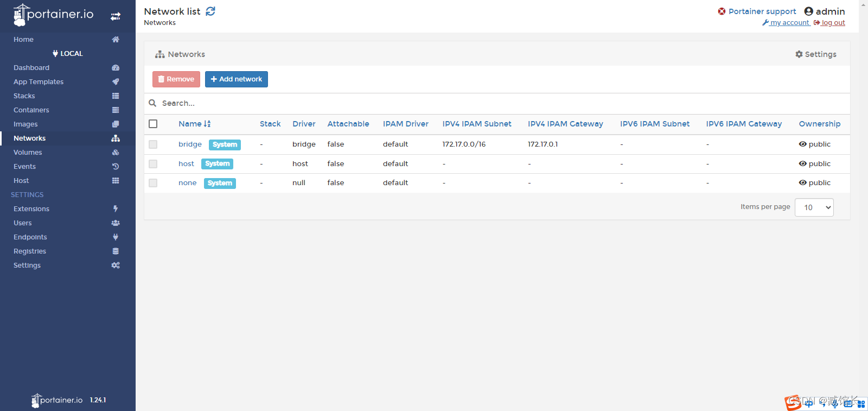Open the bridge network link
The height and width of the screenshot is (411, 868).
(x=190, y=144)
